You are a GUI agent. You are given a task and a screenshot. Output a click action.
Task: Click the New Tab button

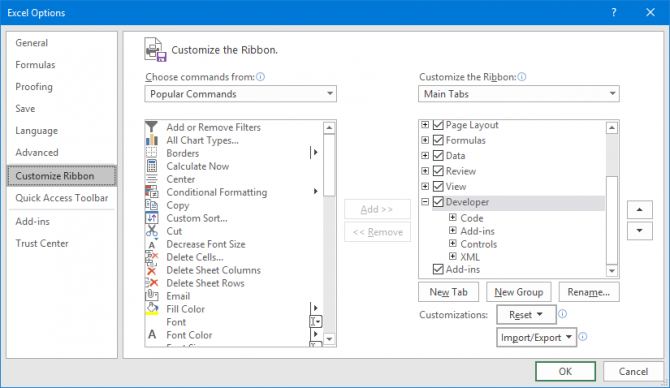(448, 292)
